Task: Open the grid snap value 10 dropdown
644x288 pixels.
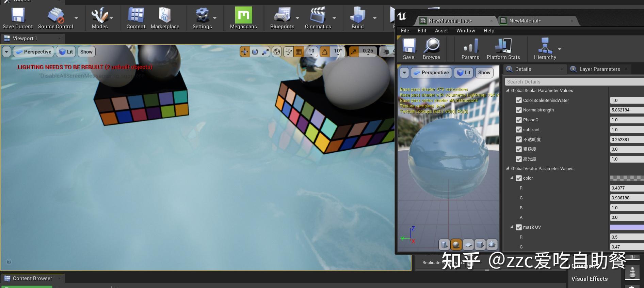Action: click(311, 52)
